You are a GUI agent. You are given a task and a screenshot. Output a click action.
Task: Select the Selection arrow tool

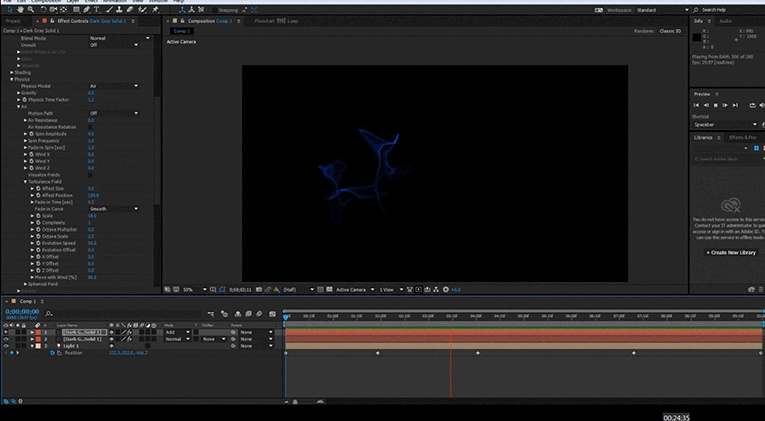coord(9,10)
